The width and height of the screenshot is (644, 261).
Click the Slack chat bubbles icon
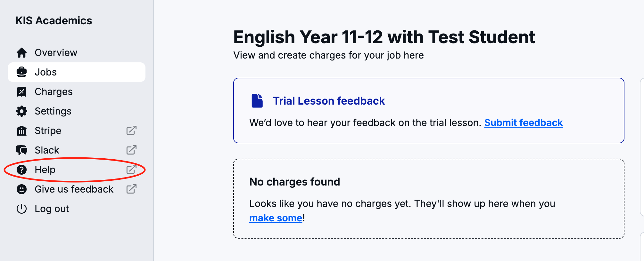21,150
